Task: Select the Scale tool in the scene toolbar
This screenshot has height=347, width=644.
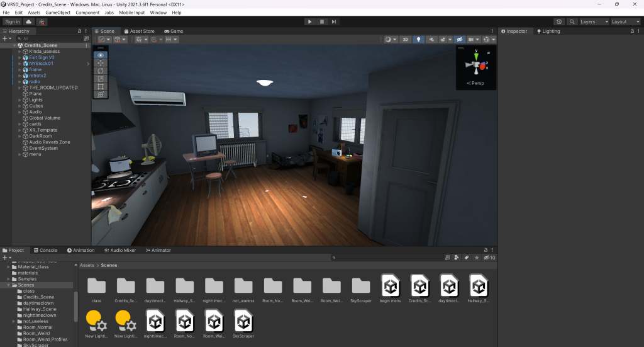Action: (101, 79)
